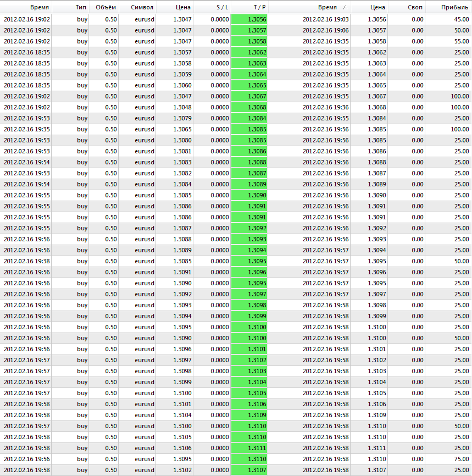Click the green T/P cell 1.3056

[249, 19]
